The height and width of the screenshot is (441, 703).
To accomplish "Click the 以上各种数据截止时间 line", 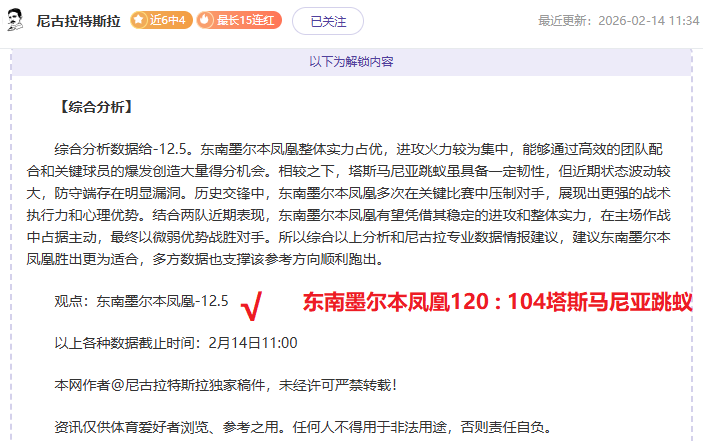I will click(x=176, y=343).
